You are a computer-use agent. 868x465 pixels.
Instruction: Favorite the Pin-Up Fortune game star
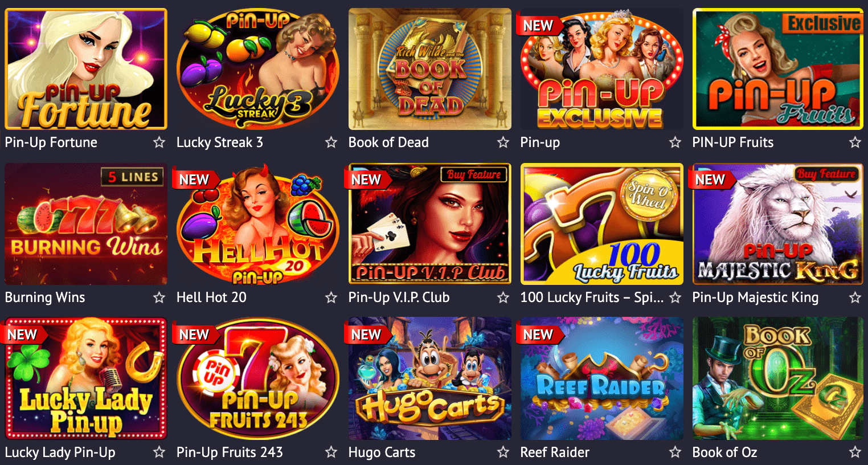[159, 142]
